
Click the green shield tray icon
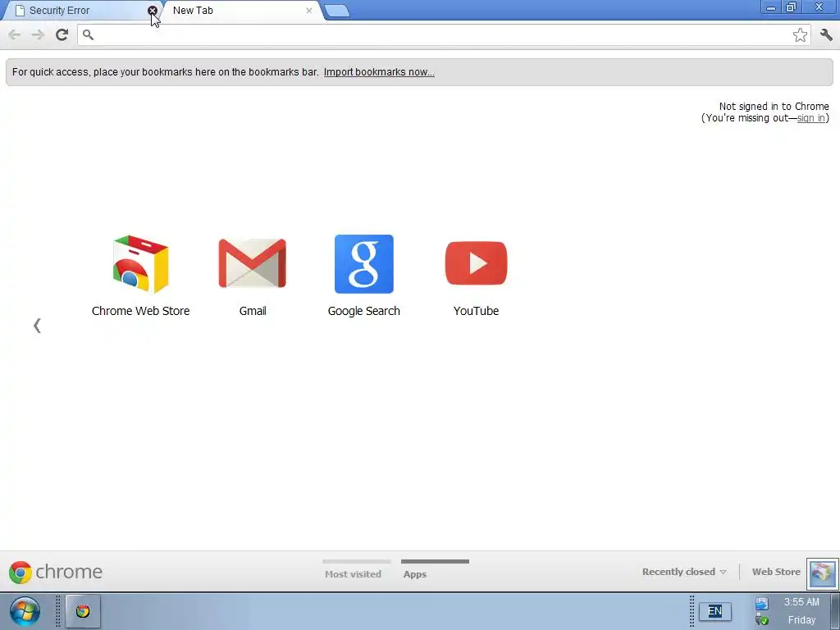(762, 620)
